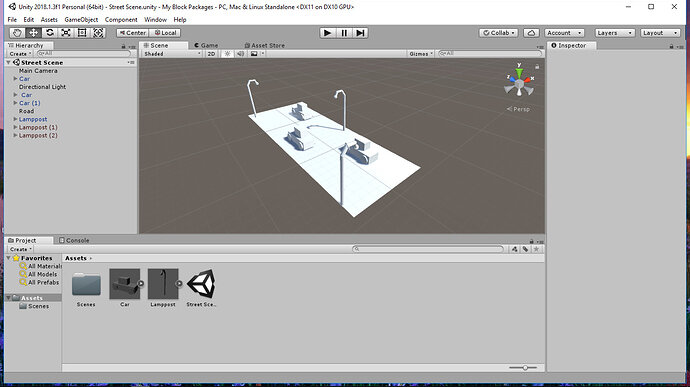Search by type in Project panel
690x387 pixels.
[514, 249]
